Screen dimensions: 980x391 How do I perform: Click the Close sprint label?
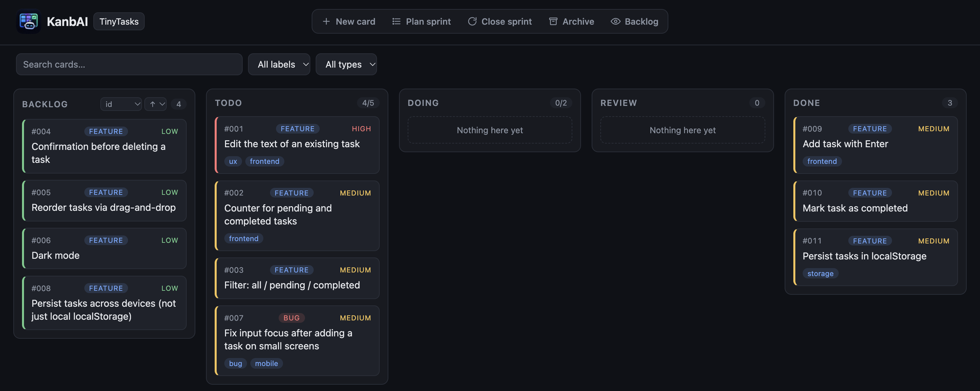coord(506,22)
